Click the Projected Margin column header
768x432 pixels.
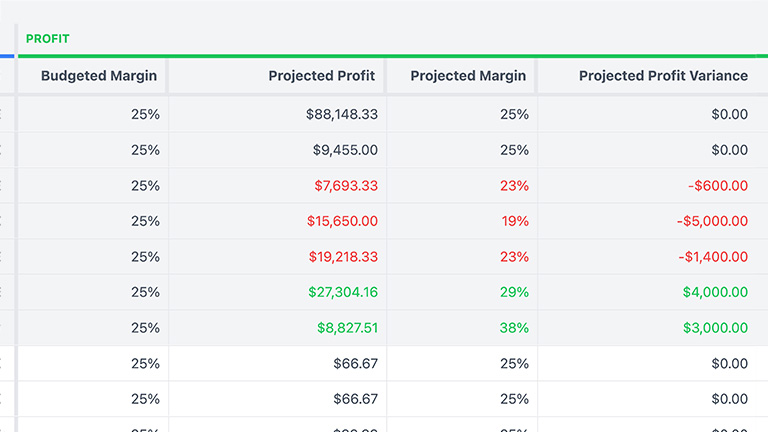point(468,76)
